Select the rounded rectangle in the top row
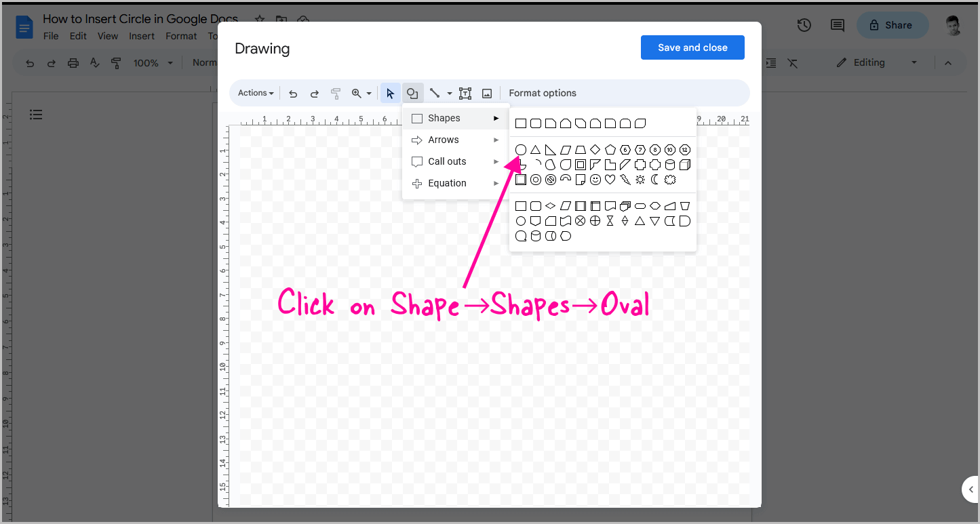 (x=536, y=123)
